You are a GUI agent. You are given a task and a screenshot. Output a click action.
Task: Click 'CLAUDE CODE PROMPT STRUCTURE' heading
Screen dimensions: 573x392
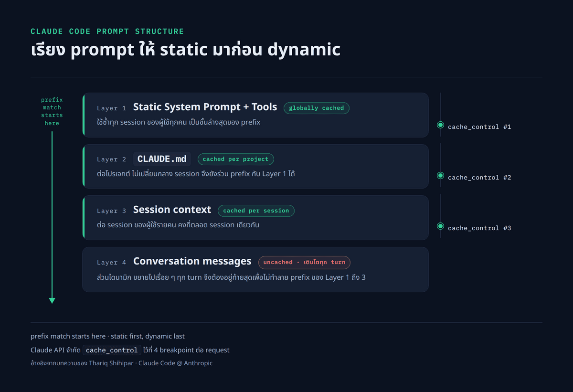pyautogui.click(x=107, y=32)
